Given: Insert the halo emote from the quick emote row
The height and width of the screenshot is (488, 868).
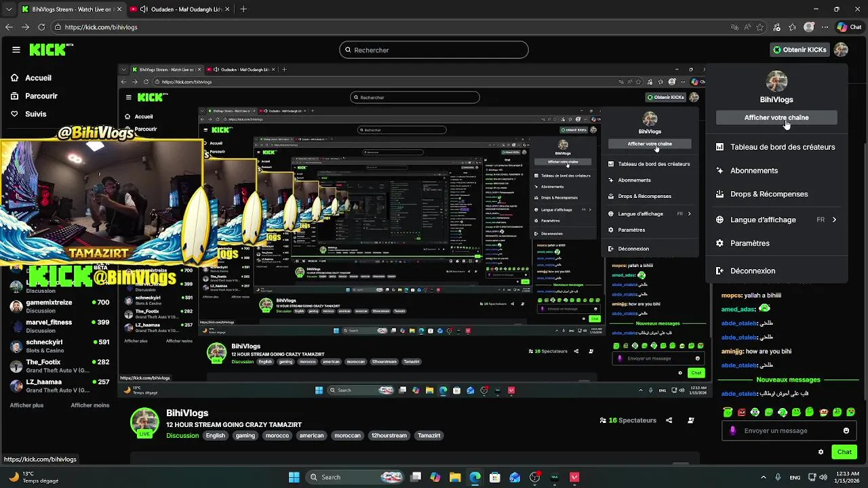Looking at the screenshot, I should (728, 411).
